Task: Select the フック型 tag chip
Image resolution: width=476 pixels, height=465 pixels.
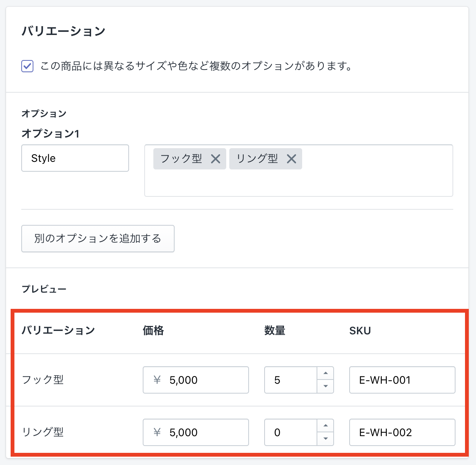Action: tap(181, 159)
